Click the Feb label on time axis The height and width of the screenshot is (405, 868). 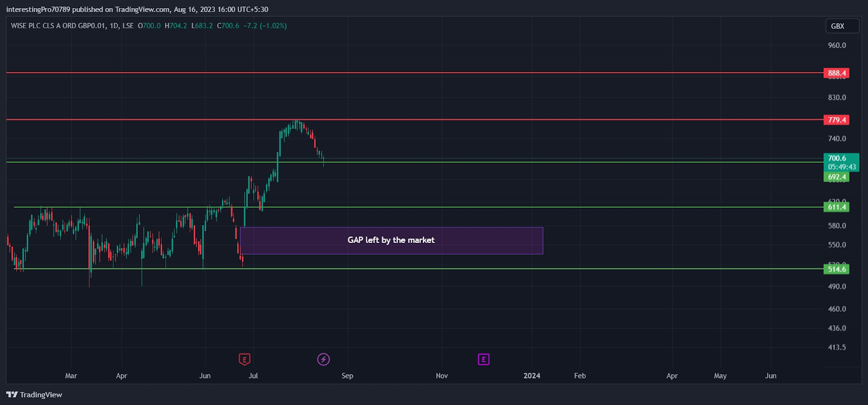coord(580,376)
